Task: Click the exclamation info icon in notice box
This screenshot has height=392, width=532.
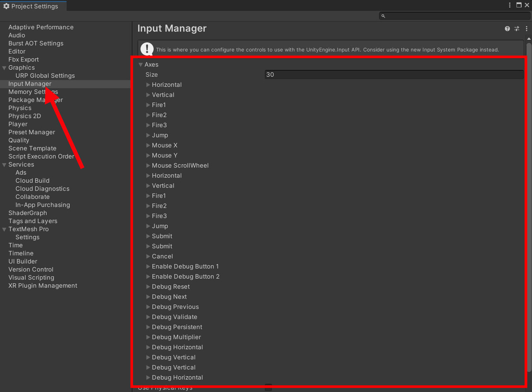Action: (x=147, y=49)
